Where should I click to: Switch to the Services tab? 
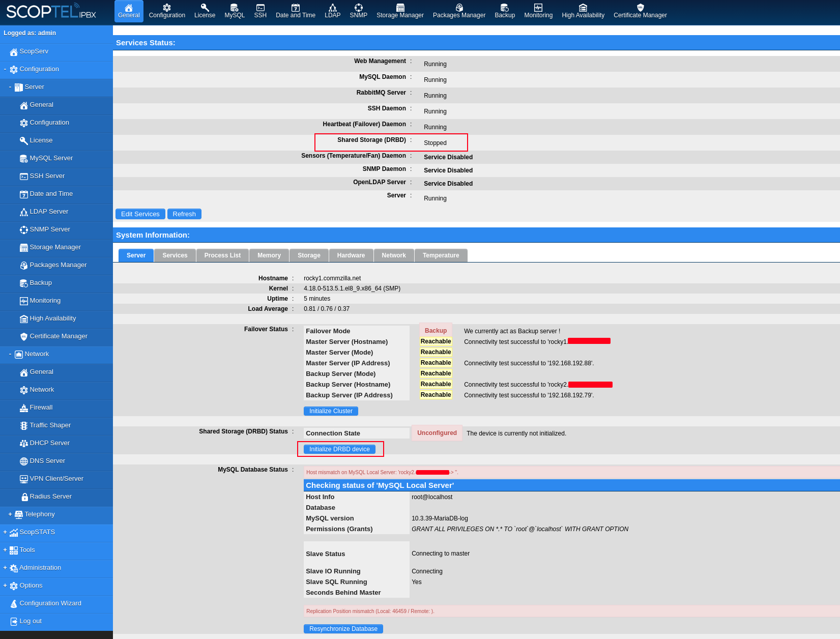click(x=175, y=255)
